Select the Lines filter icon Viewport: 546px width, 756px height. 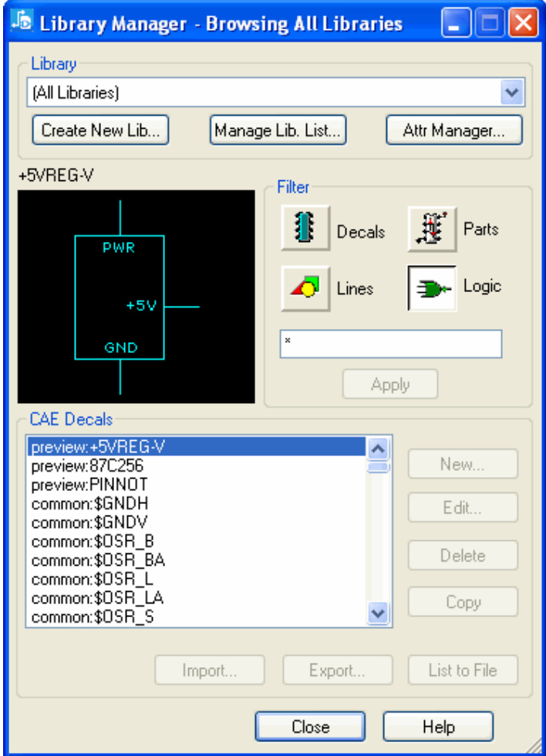[305, 288]
